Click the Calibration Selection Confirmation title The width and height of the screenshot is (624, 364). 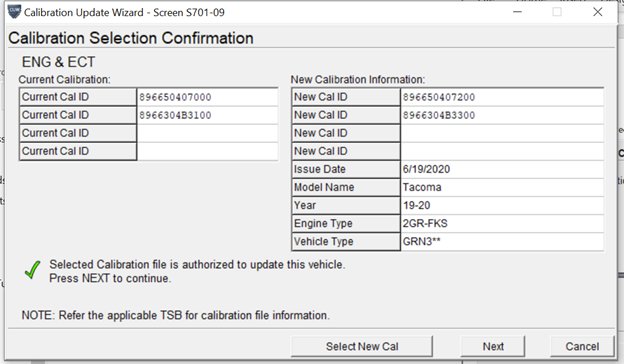131,38
